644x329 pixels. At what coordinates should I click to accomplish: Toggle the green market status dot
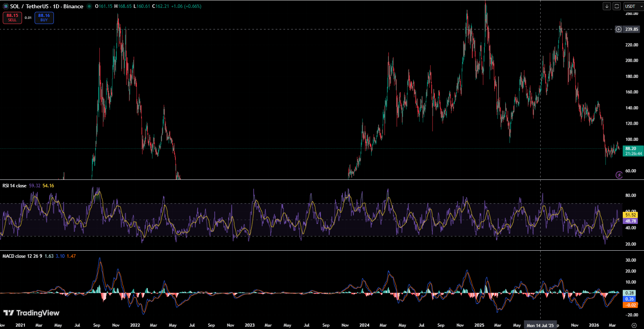[89, 6]
